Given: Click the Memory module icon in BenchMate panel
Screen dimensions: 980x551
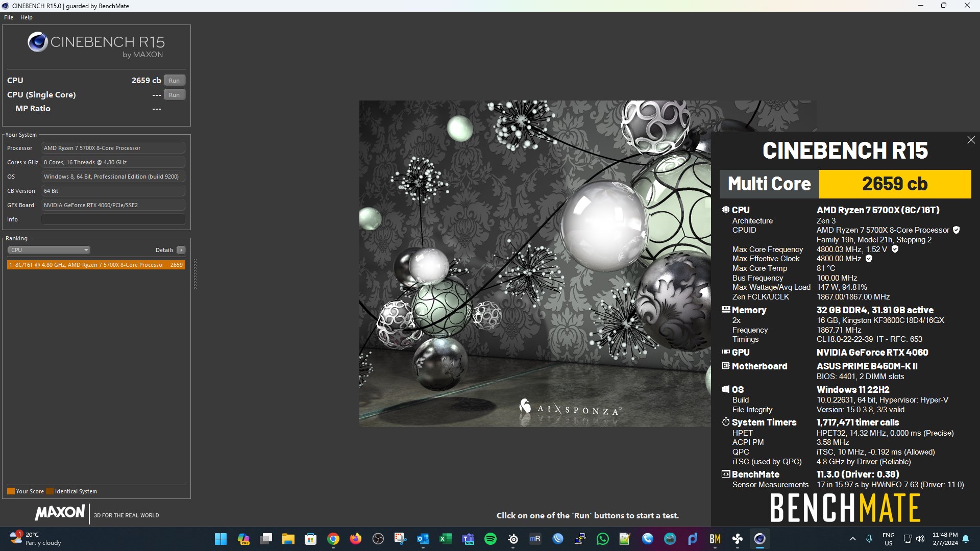Looking at the screenshot, I should pos(725,310).
